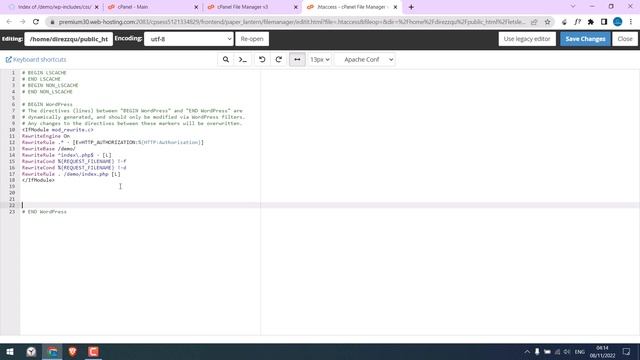The width and height of the screenshot is (640, 360).
Task: Open the f? extension icon
Action: pyautogui.click(x=577, y=22)
